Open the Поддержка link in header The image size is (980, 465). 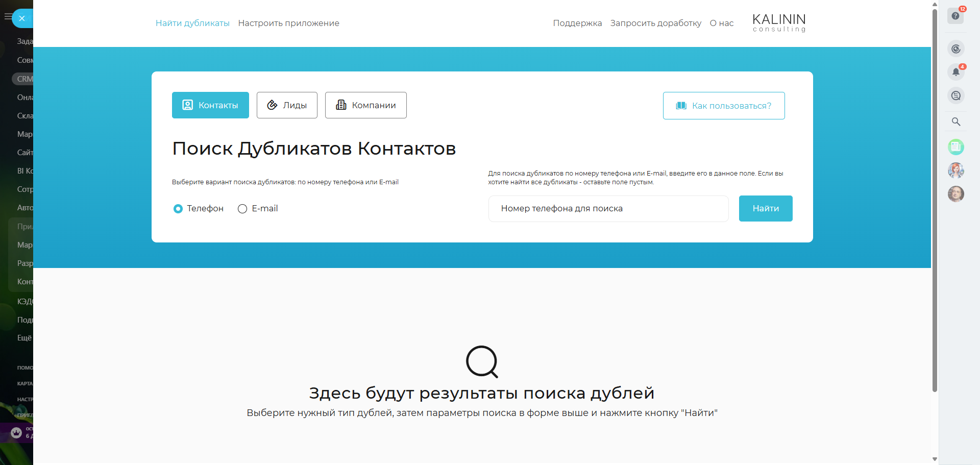coord(577,23)
